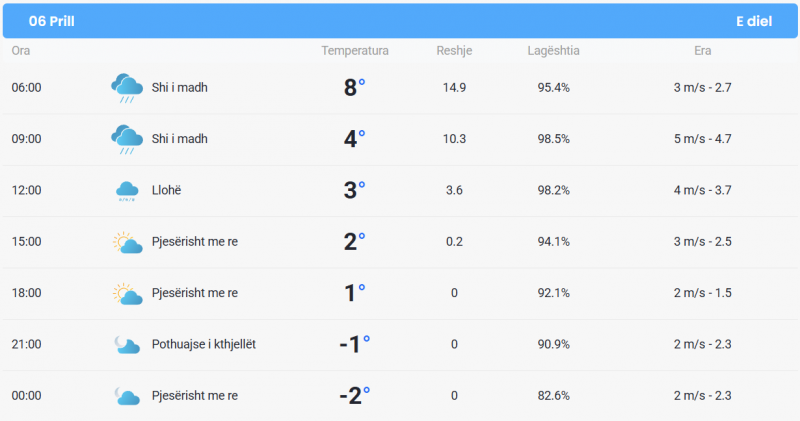Click the Ora column header
The image size is (800, 421).
[21, 51]
